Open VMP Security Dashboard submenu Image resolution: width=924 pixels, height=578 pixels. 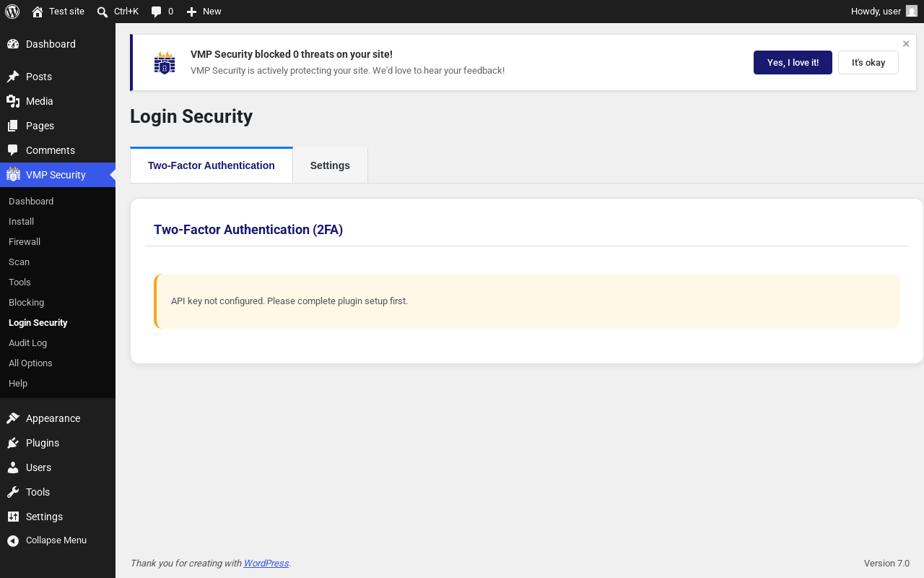point(31,202)
